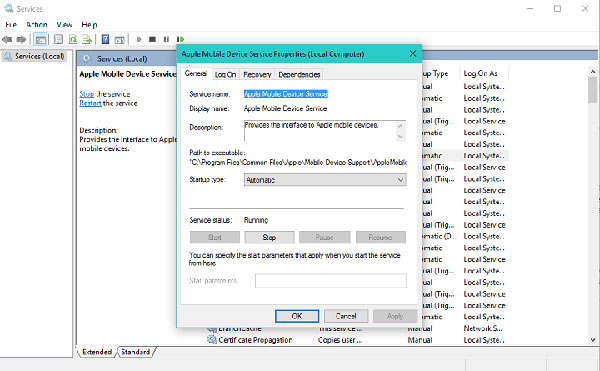Click the Stop button in dialog

pyautogui.click(x=269, y=237)
